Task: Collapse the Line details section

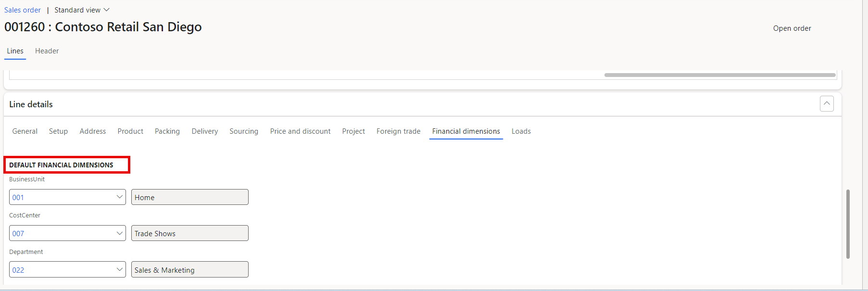Action: [x=826, y=104]
